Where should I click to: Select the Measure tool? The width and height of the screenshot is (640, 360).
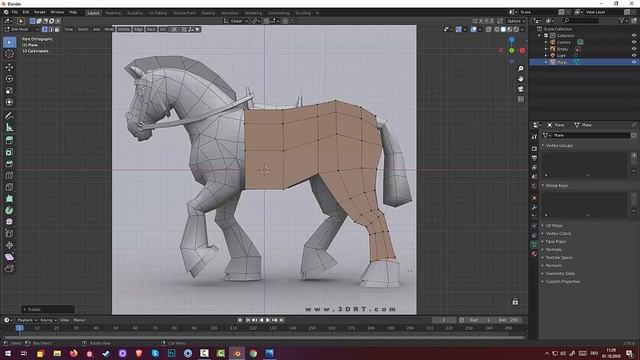point(9,127)
